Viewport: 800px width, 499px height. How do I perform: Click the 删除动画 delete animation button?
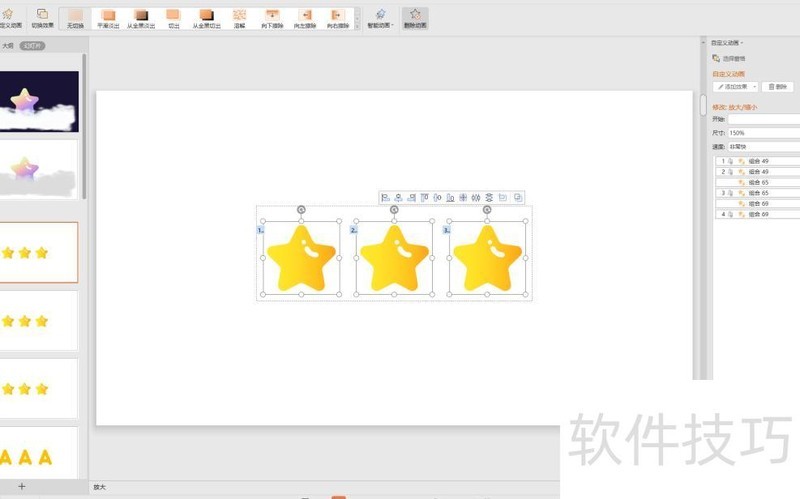[415, 18]
